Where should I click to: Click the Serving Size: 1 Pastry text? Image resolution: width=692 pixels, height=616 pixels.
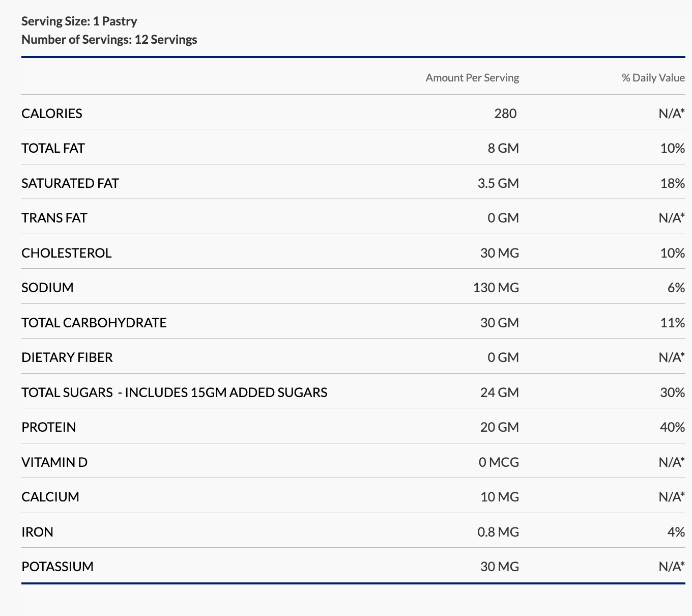pyautogui.click(x=79, y=21)
